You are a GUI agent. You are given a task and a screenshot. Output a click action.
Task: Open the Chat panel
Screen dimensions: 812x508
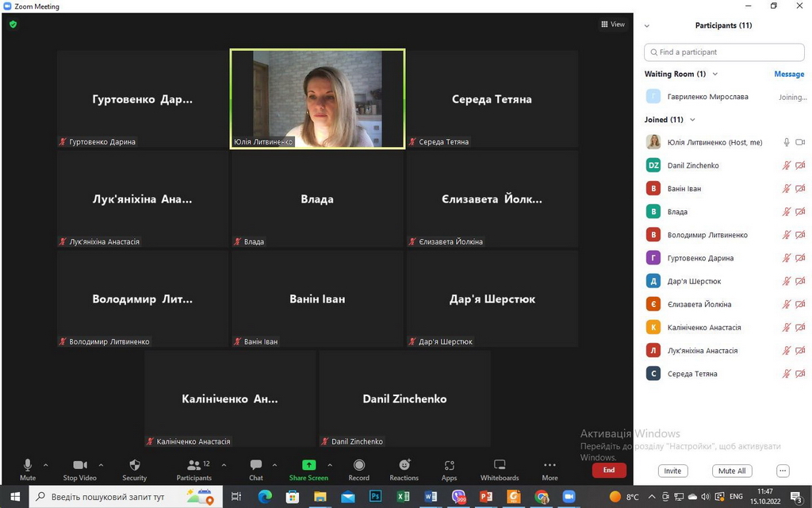(255, 466)
